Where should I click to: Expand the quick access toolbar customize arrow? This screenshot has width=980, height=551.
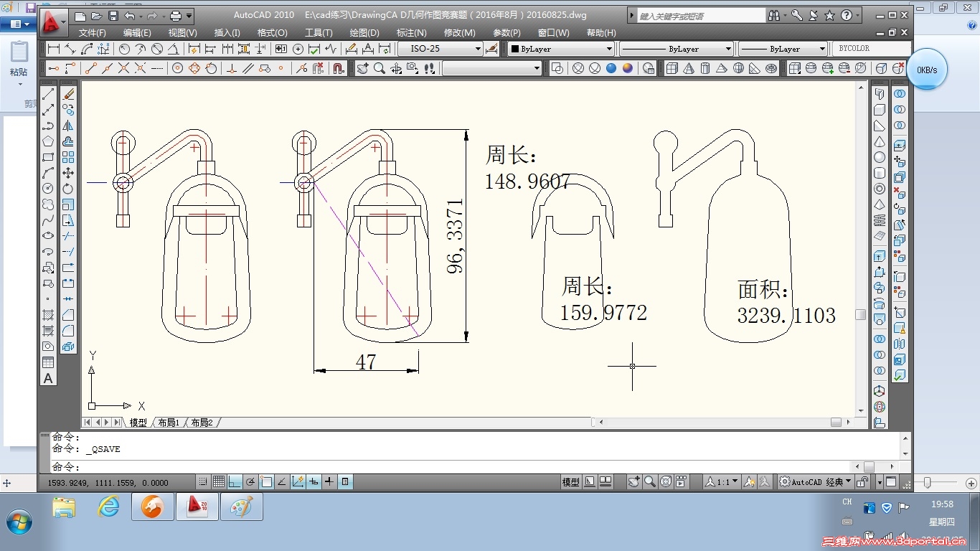[189, 16]
